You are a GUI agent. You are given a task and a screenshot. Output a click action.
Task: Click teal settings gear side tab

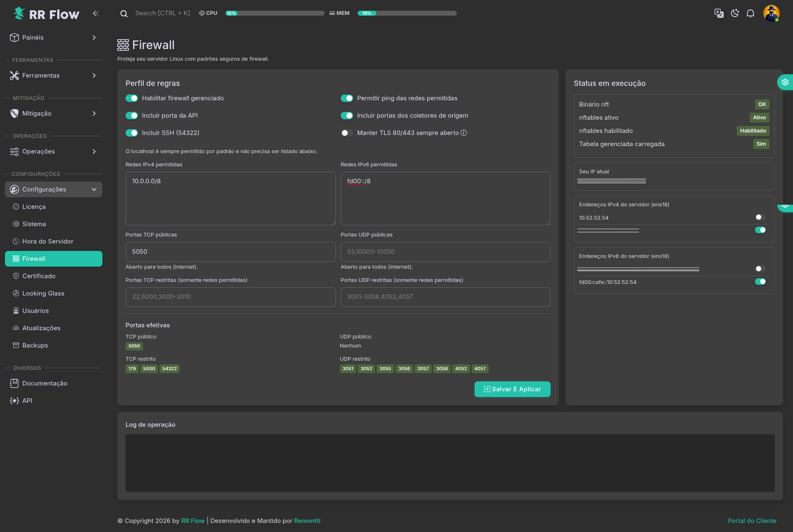point(785,82)
